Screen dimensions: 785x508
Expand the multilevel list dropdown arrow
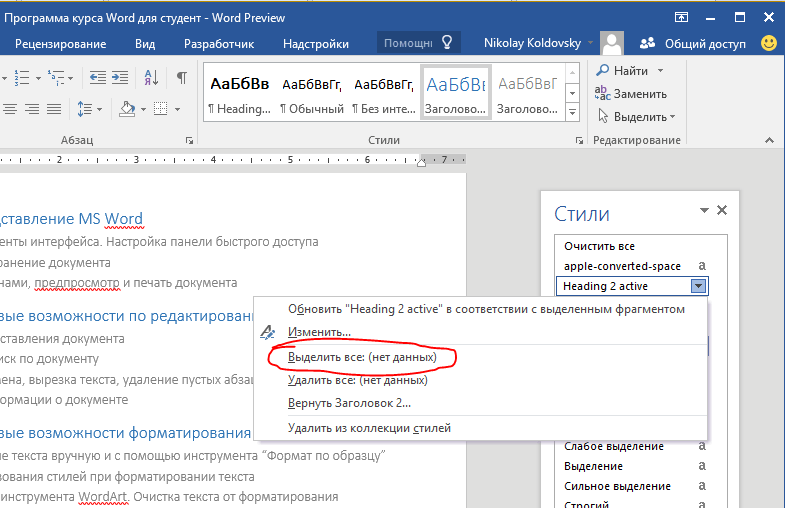click(71, 78)
